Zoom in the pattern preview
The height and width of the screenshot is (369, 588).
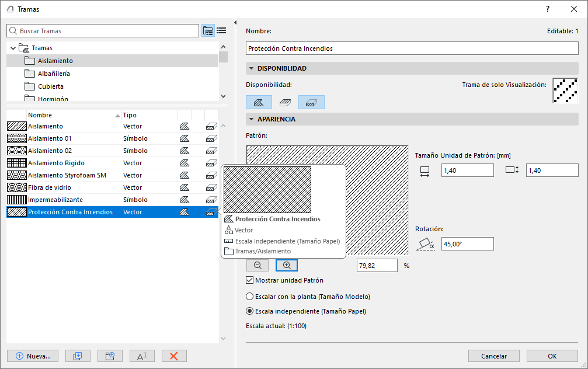287,265
